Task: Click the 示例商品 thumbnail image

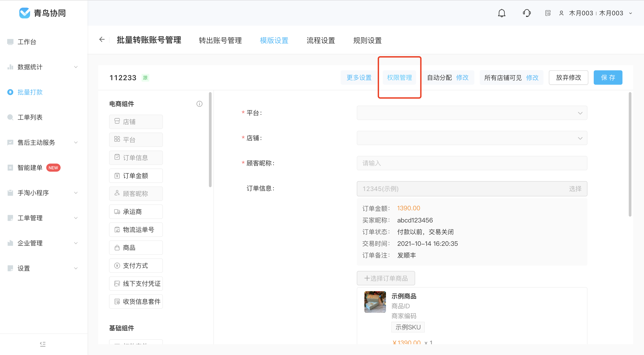Action: [375, 302]
